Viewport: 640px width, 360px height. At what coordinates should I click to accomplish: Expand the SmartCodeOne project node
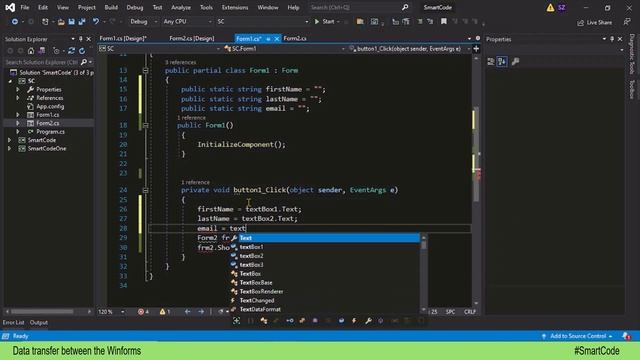tap(9, 149)
